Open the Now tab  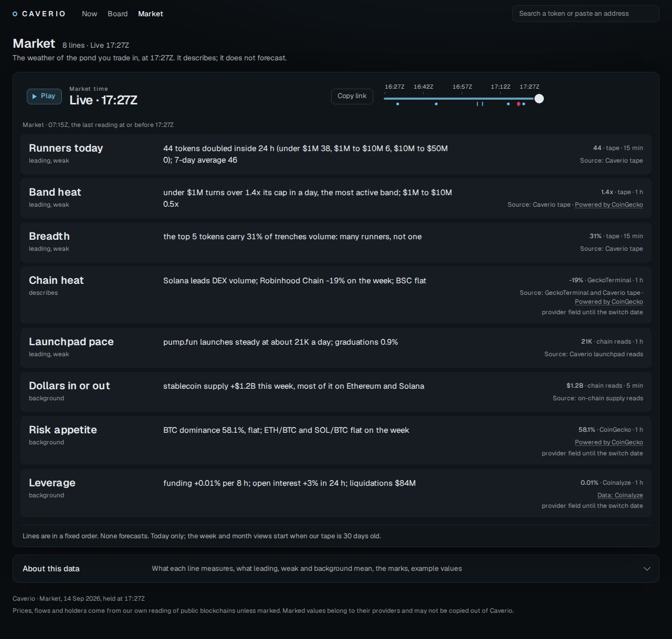point(89,14)
